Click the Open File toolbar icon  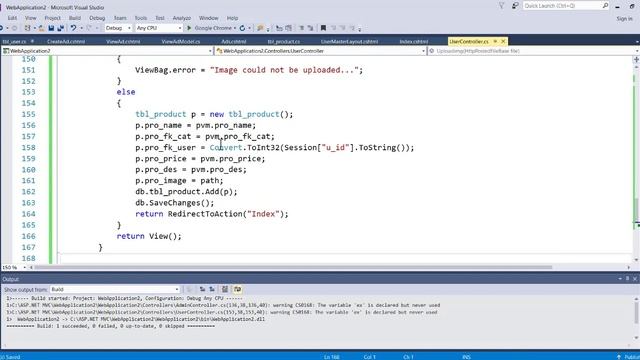click(x=41, y=28)
